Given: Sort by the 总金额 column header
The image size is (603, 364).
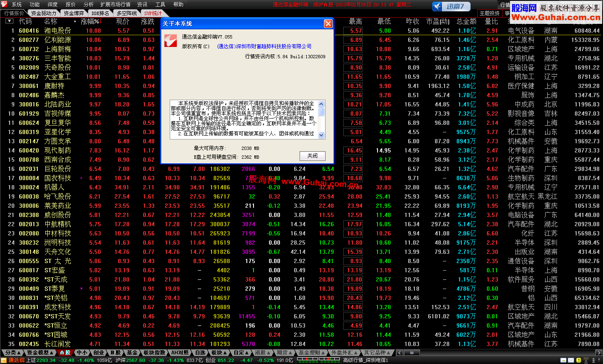Looking at the screenshot, I should tap(466, 21).
